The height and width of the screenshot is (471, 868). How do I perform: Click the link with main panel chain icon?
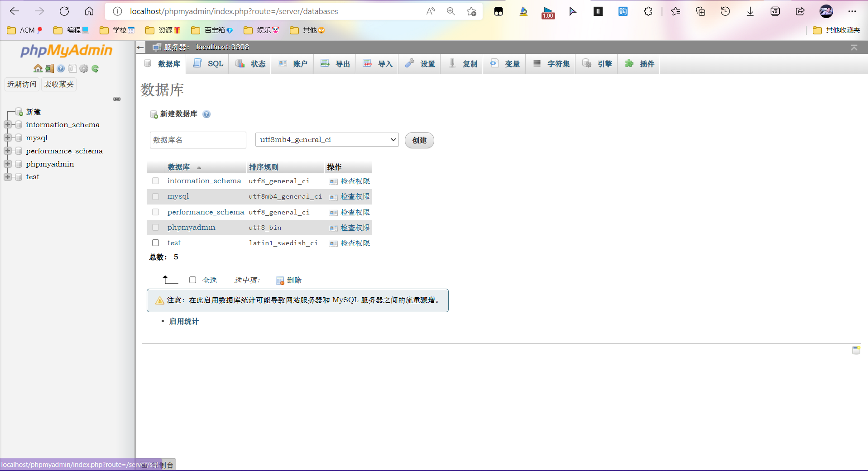point(117,99)
